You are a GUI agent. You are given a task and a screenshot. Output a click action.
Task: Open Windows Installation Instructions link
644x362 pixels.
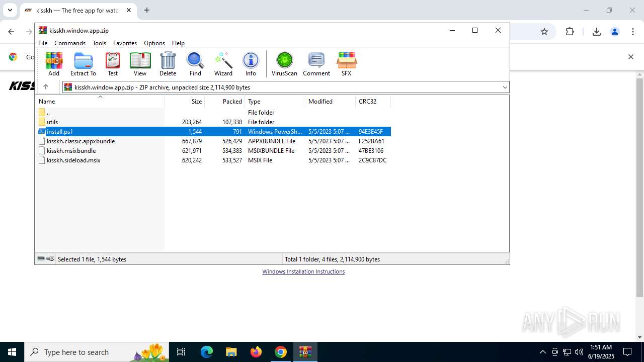click(303, 271)
